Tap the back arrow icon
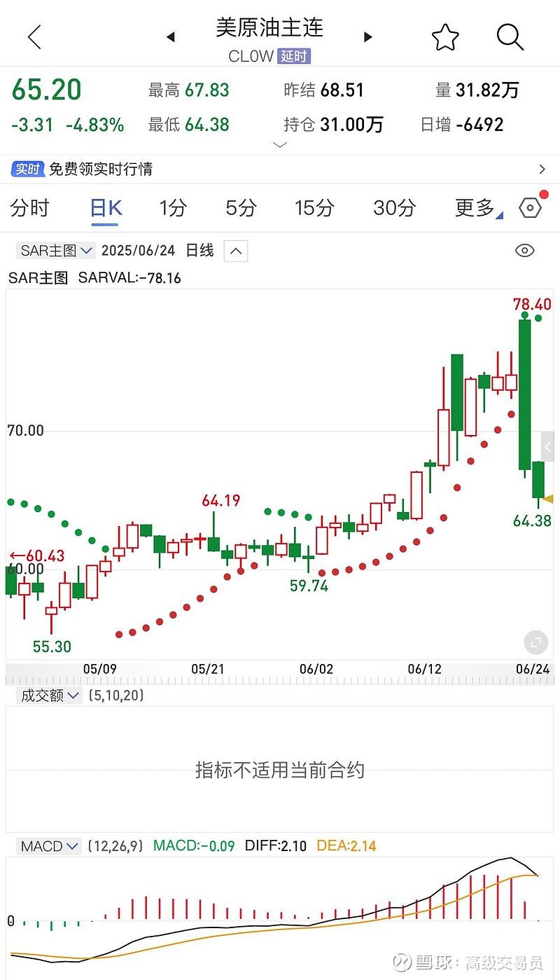The height and width of the screenshot is (980, 560). [34, 37]
